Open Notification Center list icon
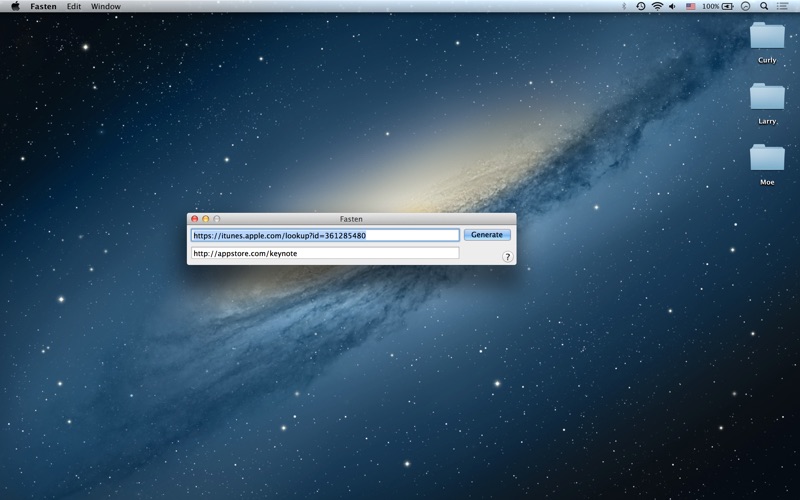Screen dimensions: 800x500 (x=782, y=6)
